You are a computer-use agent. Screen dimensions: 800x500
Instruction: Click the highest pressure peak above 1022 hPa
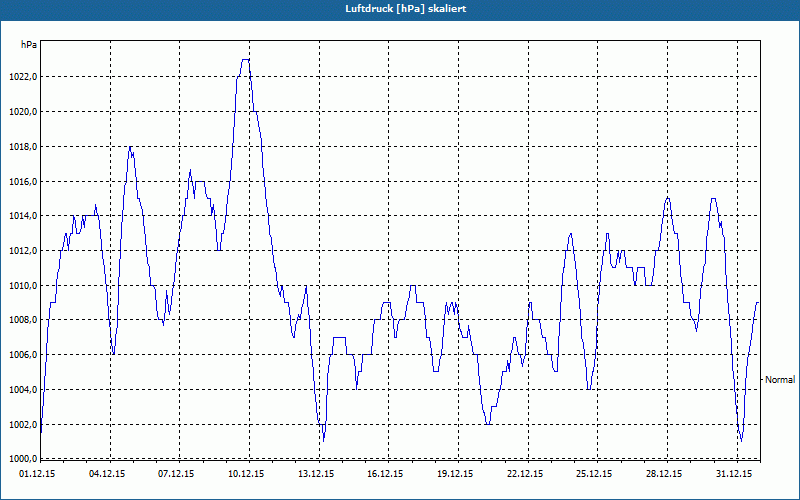(x=245, y=60)
